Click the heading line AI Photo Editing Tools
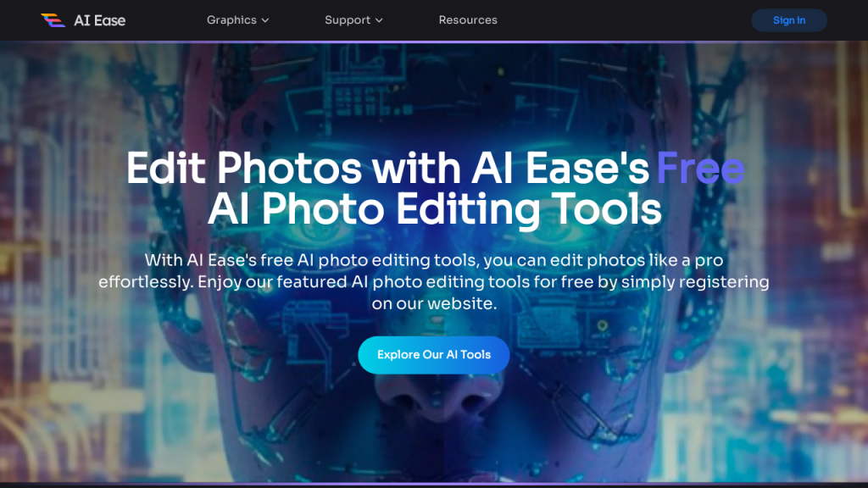 [435, 209]
